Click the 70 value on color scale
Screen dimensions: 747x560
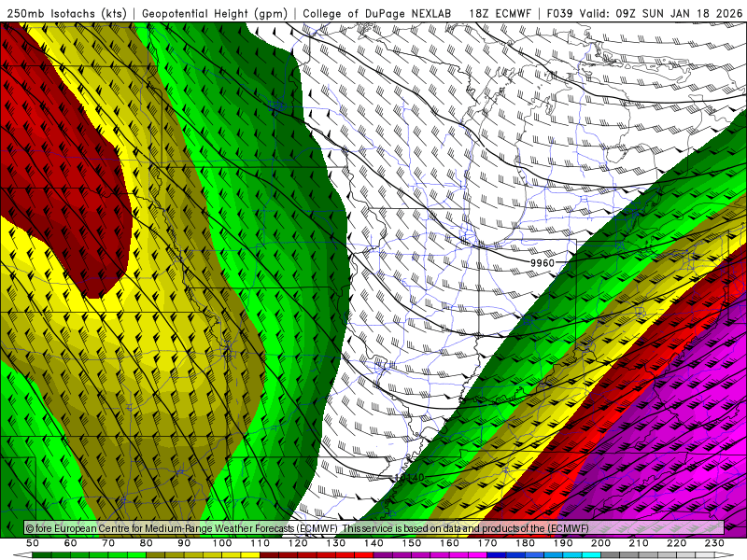(108, 543)
